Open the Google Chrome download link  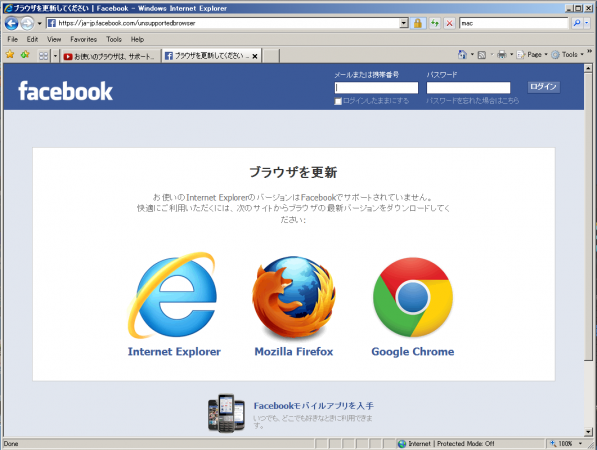pyautogui.click(x=413, y=351)
